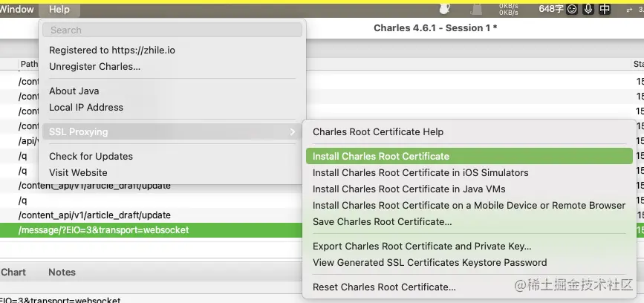Image resolution: width=644 pixels, height=303 pixels.
Task: Click the microphone voice input icon
Action: click(588, 9)
